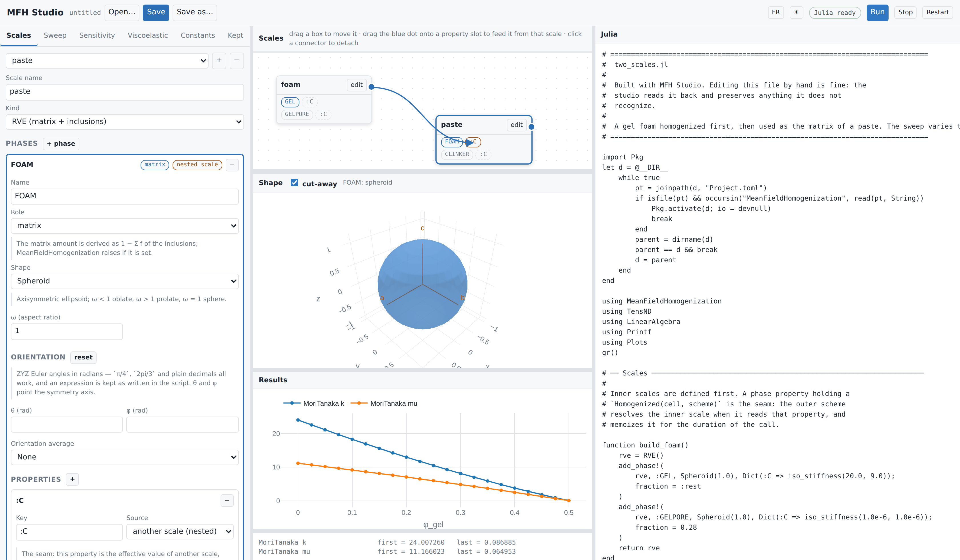
Task: Click the ω (aspect ratio) input field
Action: (67, 331)
